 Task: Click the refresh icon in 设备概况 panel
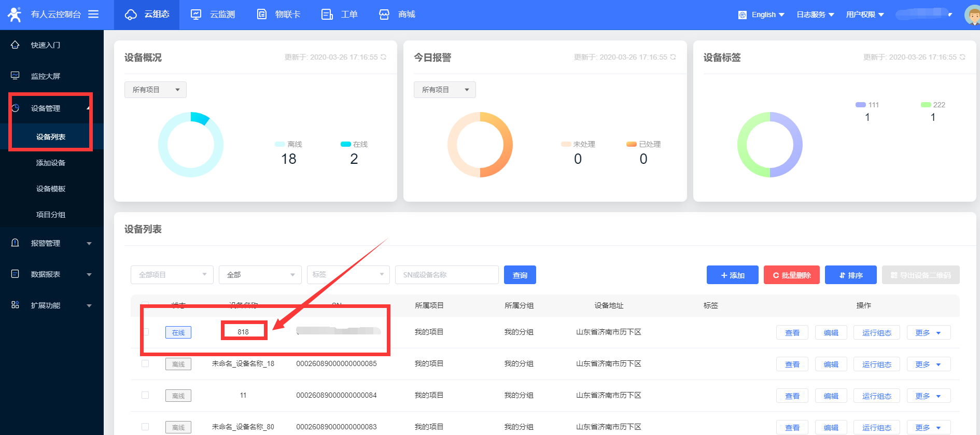pyautogui.click(x=384, y=57)
